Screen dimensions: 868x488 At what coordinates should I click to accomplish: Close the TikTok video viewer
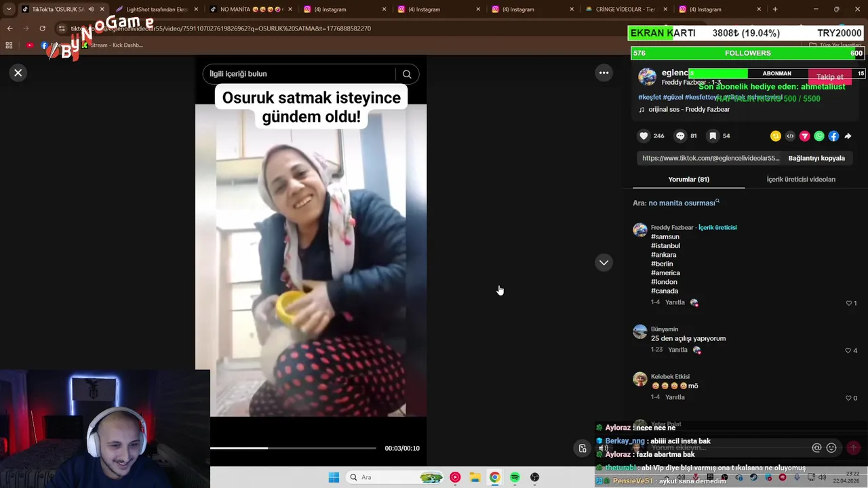[18, 73]
